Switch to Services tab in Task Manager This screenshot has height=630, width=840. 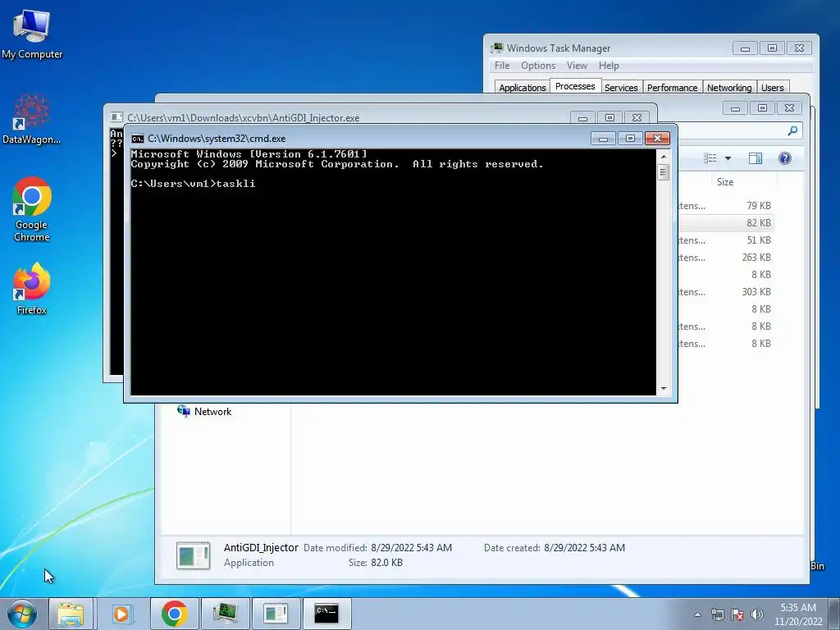(x=622, y=87)
